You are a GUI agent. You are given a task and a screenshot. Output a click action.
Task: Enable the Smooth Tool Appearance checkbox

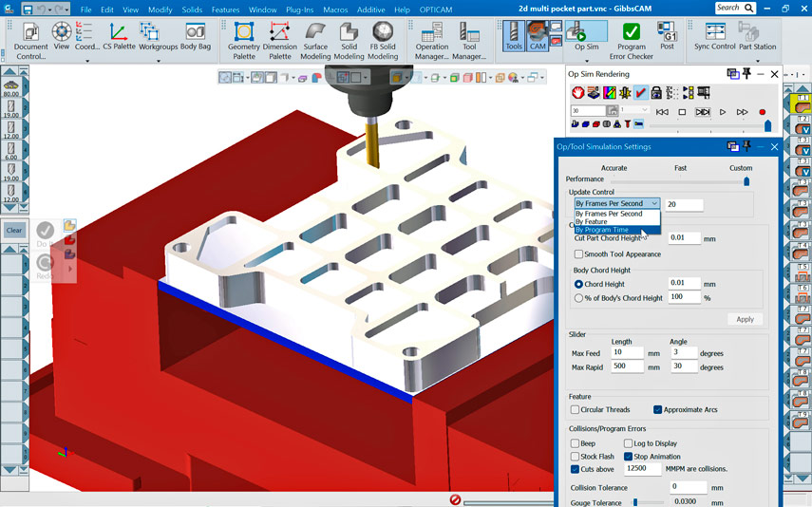pyautogui.click(x=579, y=254)
